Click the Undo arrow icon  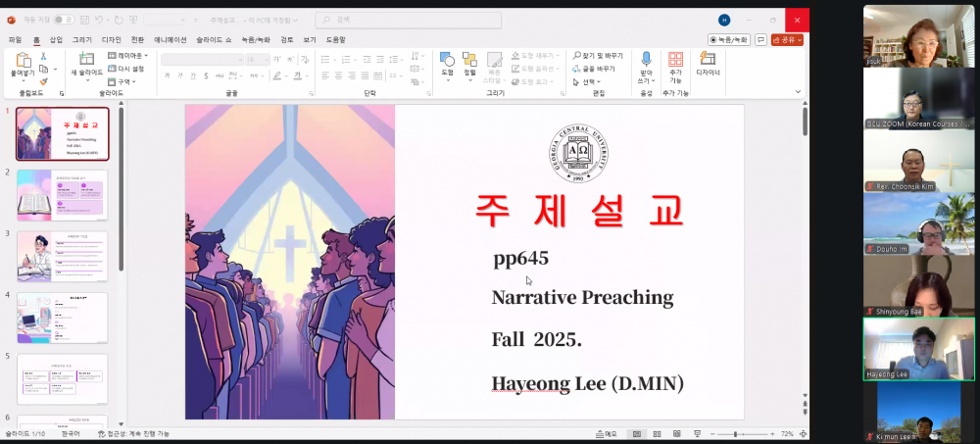pos(99,20)
